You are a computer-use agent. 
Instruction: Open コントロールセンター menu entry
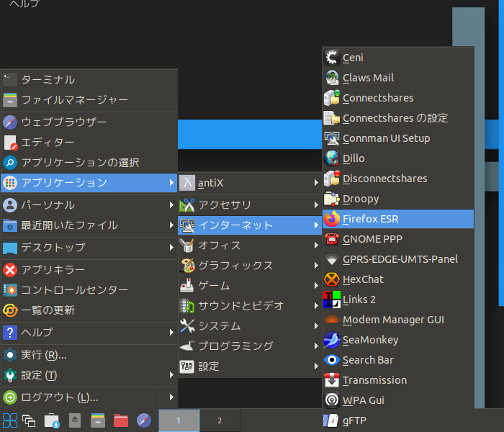coord(89,290)
